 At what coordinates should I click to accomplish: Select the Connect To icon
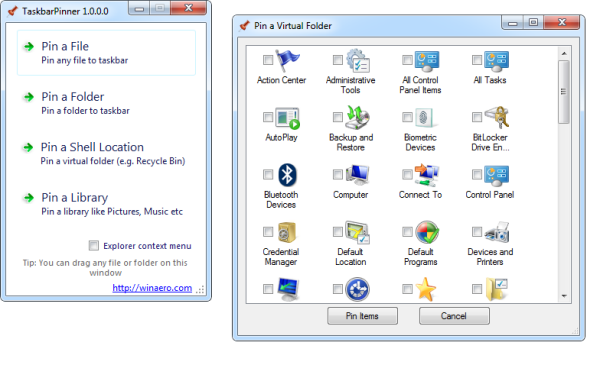pyautogui.click(x=427, y=175)
